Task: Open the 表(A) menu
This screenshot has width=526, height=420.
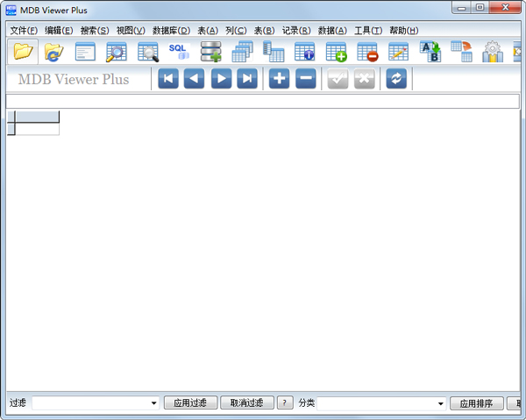Action: 208,31
